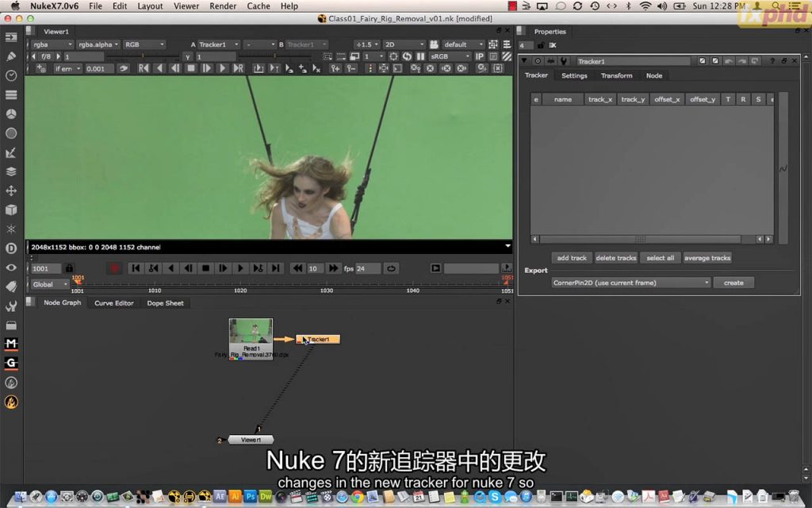This screenshot has height=508, width=812.
Task: Toggle the zebra stripes clipping warning button
Action: [x=507, y=56]
